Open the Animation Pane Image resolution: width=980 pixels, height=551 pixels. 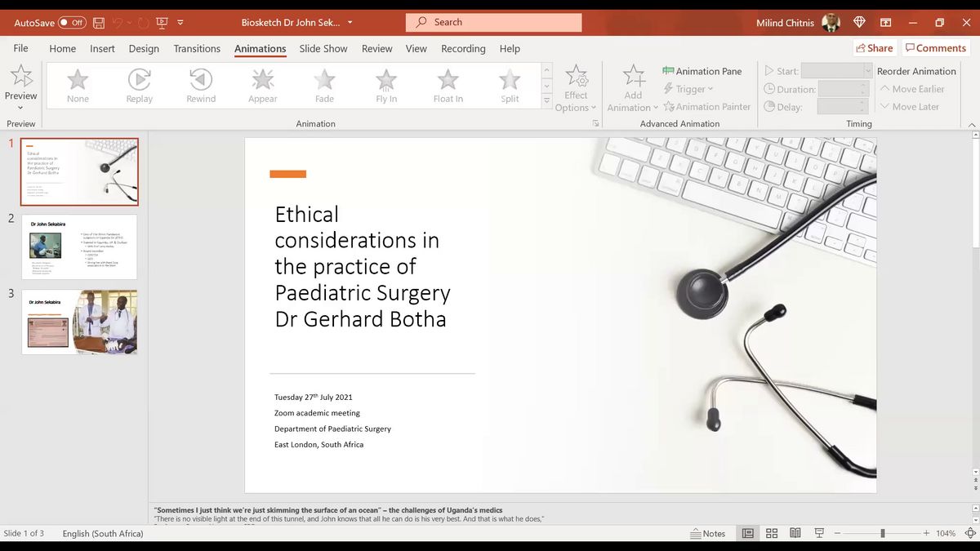702,71
